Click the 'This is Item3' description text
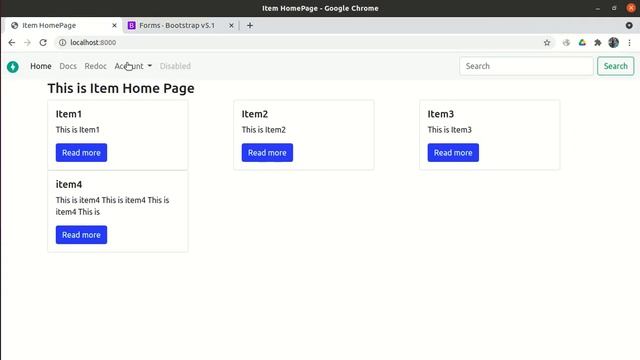 tap(449, 130)
